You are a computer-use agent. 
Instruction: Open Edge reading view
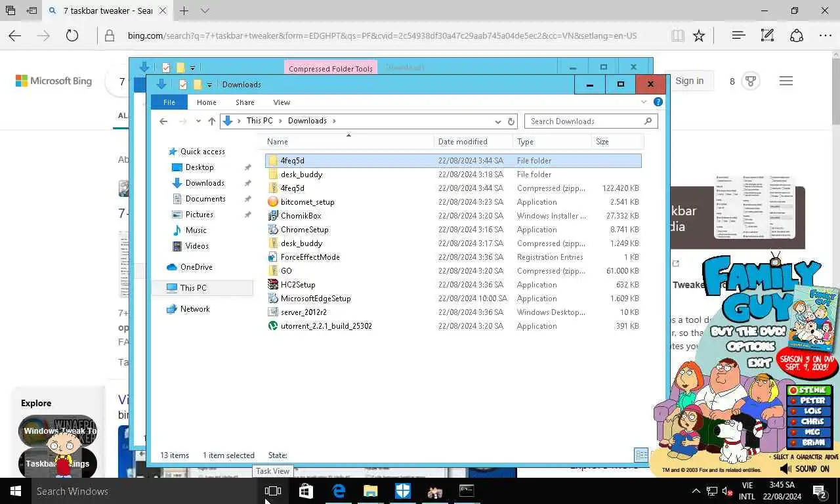point(677,35)
